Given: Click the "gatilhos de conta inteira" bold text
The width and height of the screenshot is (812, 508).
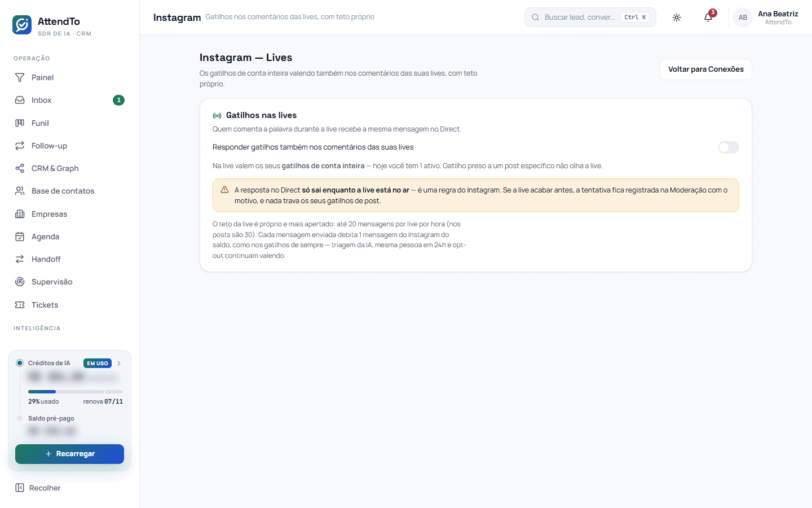Looking at the screenshot, I should [323, 166].
